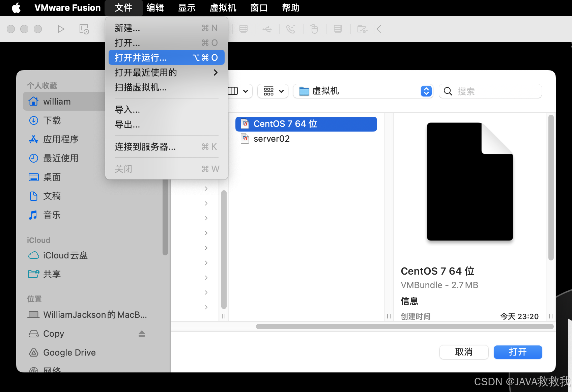Click the VMware Fusion app menu
572x392 pixels.
pos(67,8)
